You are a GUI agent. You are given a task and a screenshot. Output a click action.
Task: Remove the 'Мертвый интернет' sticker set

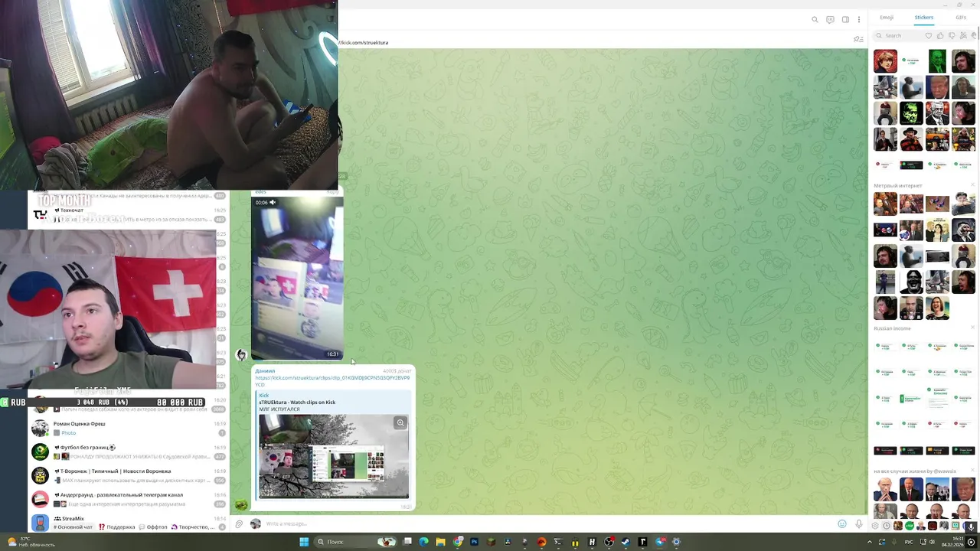tap(973, 185)
